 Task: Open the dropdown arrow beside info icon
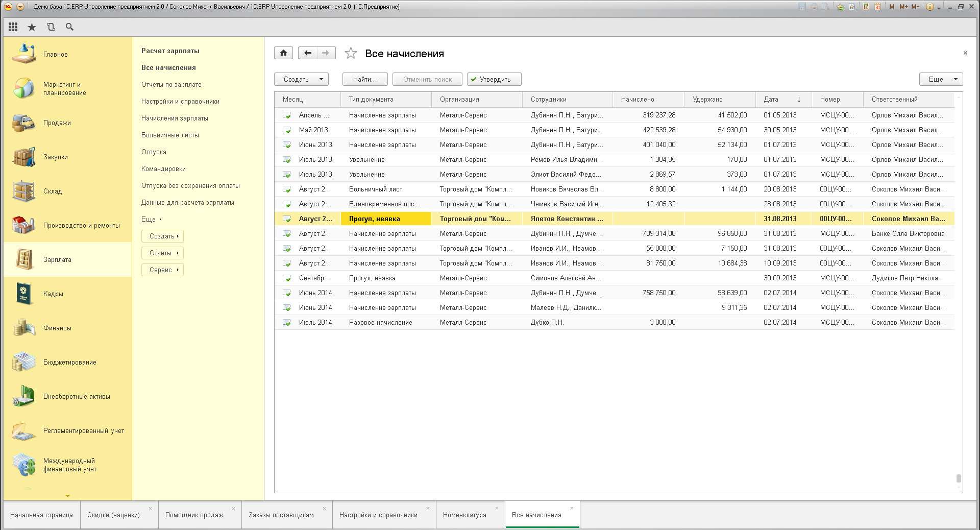pyautogui.click(x=939, y=8)
